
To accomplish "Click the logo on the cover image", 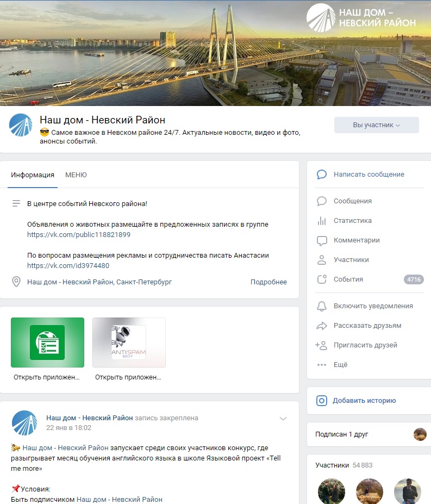I will [x=361, y=18].
